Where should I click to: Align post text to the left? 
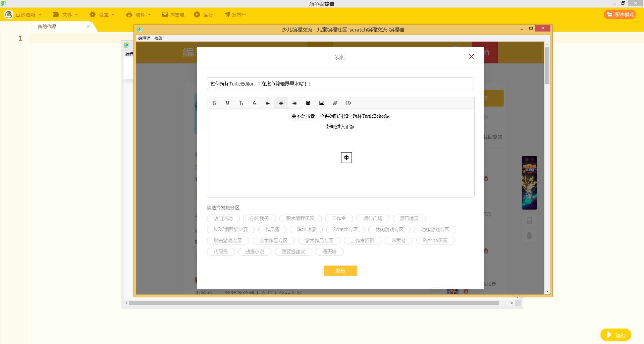[268, 103]
